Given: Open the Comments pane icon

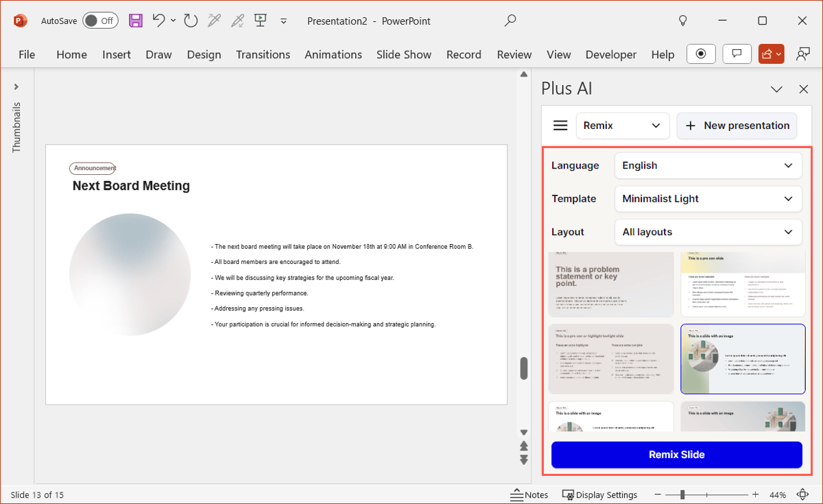Looking at the screenshot, I should [x=737, y=54].
